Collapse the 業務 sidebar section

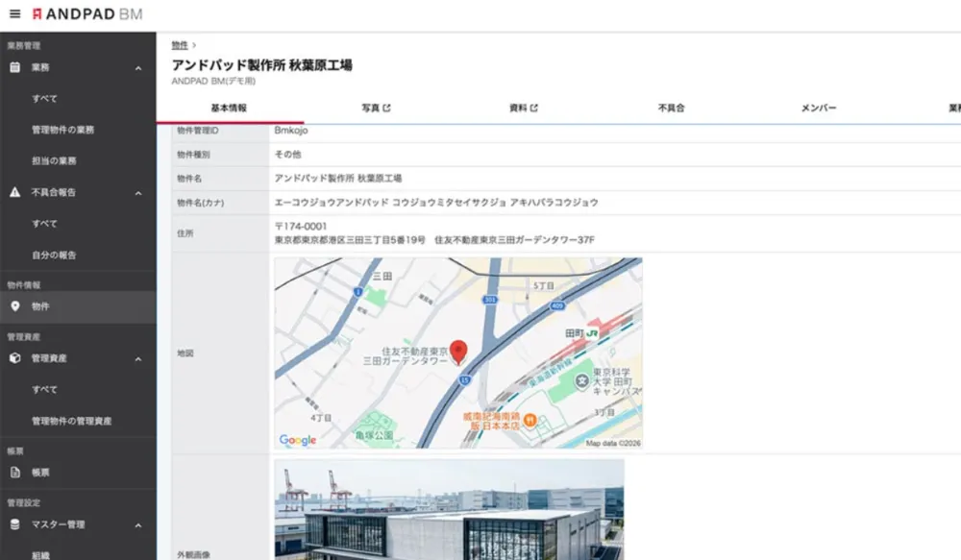[138, 68]
